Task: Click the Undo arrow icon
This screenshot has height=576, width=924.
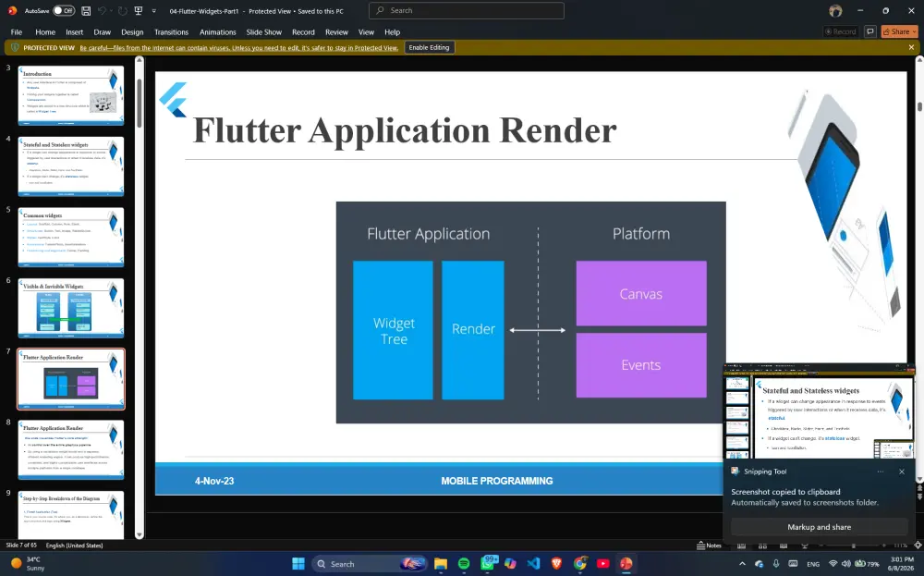Action: click(x=102, y=10)
